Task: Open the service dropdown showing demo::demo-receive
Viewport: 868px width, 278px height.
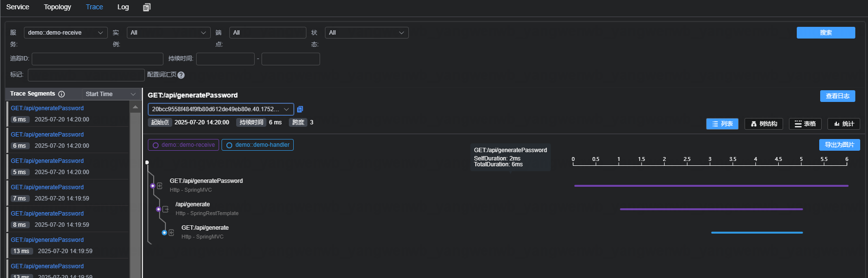Action: point(65,33)
